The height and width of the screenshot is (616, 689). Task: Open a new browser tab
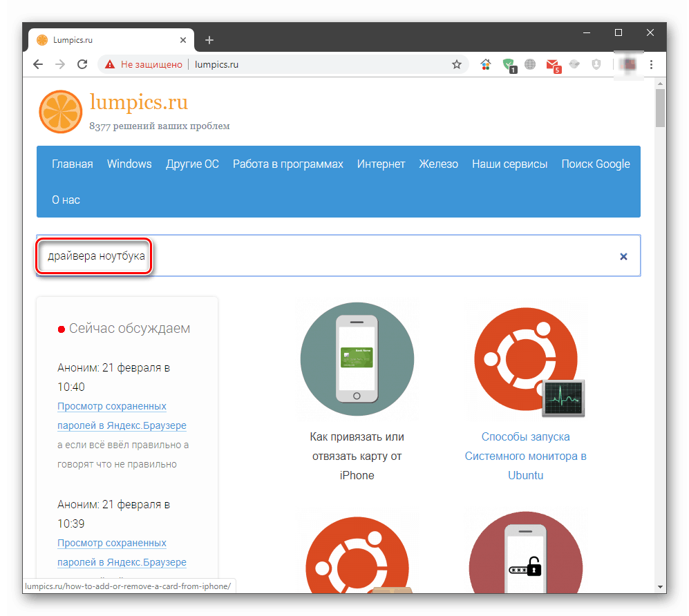tap(209, 40)
